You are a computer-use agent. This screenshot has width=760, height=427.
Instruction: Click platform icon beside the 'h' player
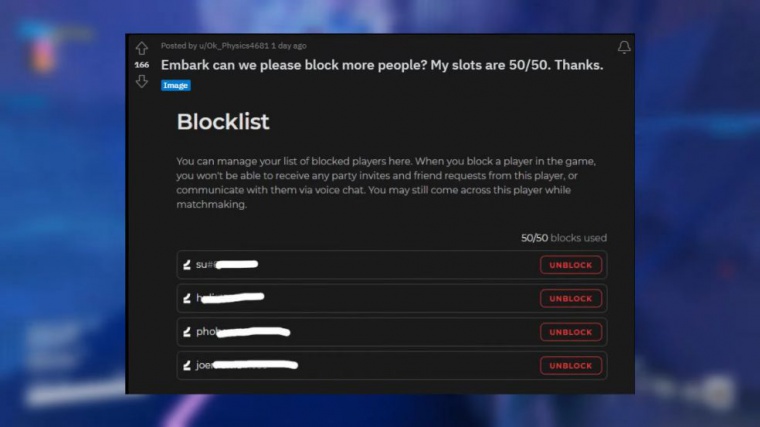(187, 298)
